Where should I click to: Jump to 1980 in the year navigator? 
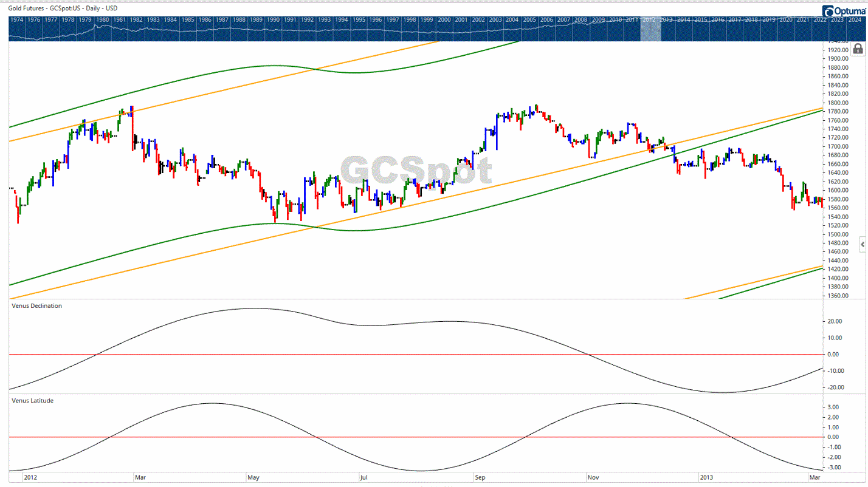click(x=103, y=20)
